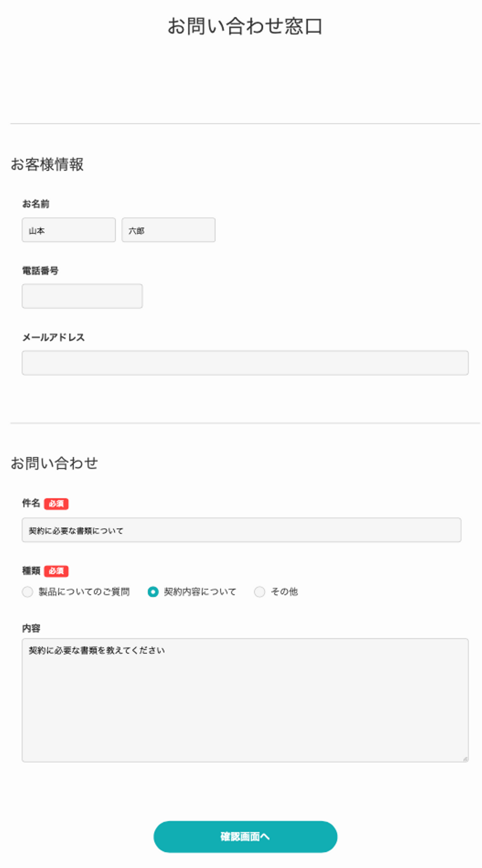Click the 必須 badge beside 種類

56,571
